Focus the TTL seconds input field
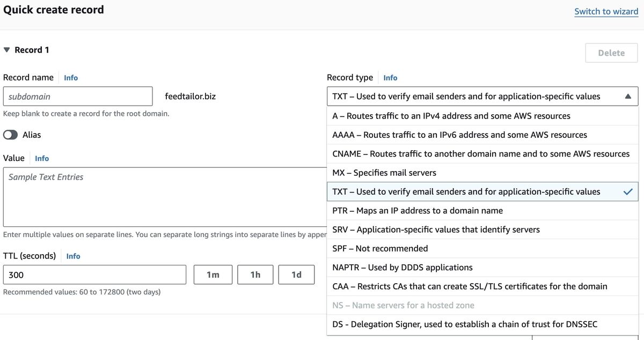 point(94,275)
